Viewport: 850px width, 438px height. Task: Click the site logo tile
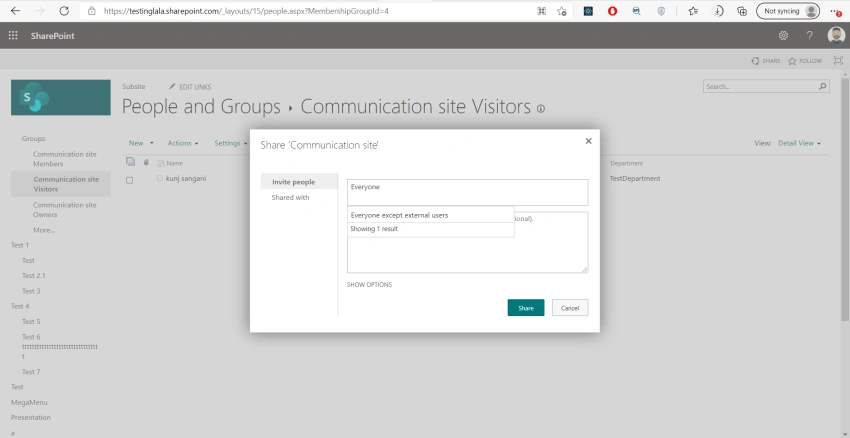[61, 98]
